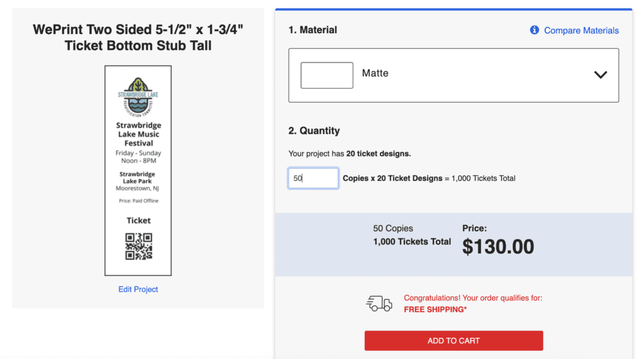The height and width of the screenshot is (359, 644).
Task: Click the $130.00 price amount
Action: [498, 247]
